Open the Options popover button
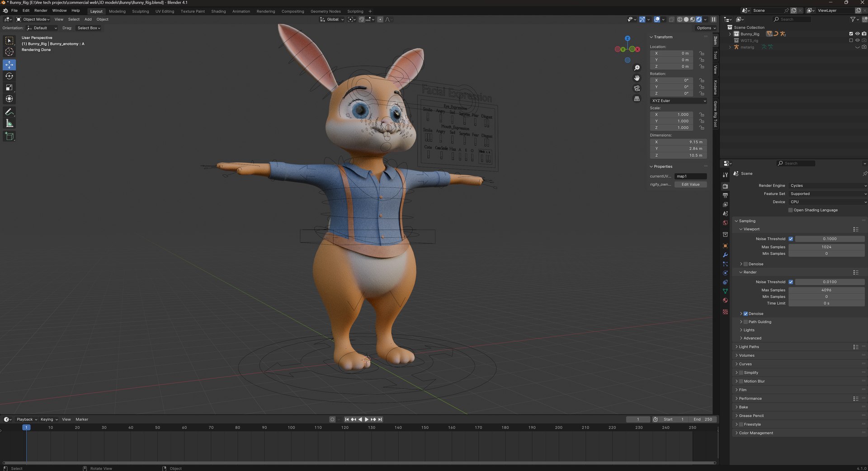The height and width of the screenshot is (471, 868). [x=705, y=28]
